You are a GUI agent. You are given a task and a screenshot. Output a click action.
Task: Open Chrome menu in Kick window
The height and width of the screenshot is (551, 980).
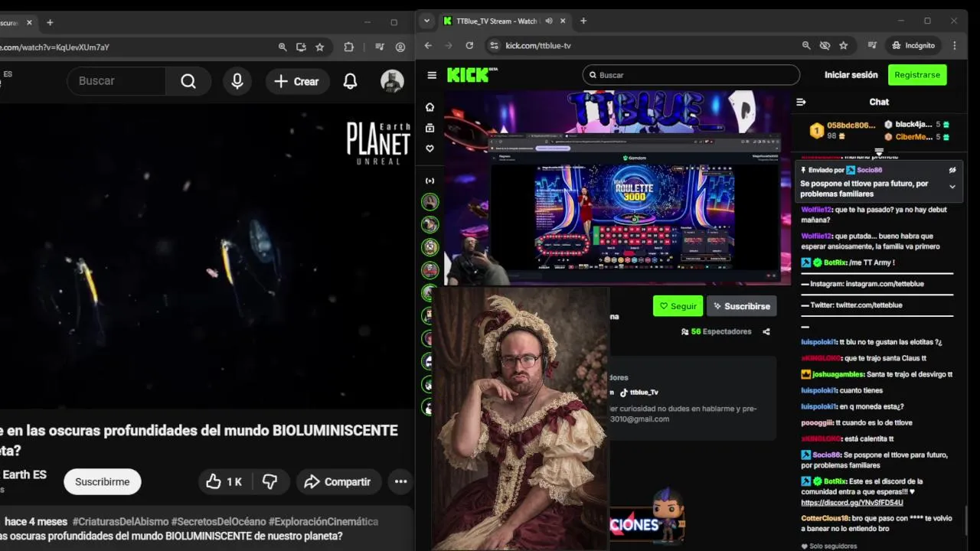[955, 46]
